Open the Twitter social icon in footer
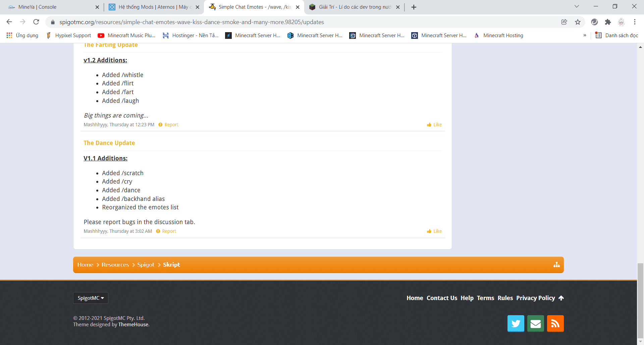644x345 pixels. click(516, 324)
